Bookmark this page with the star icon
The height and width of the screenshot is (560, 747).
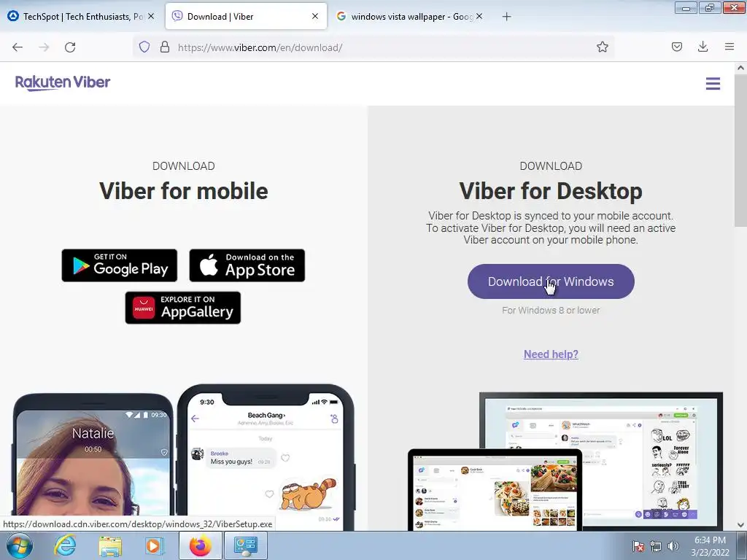(602, 47)
